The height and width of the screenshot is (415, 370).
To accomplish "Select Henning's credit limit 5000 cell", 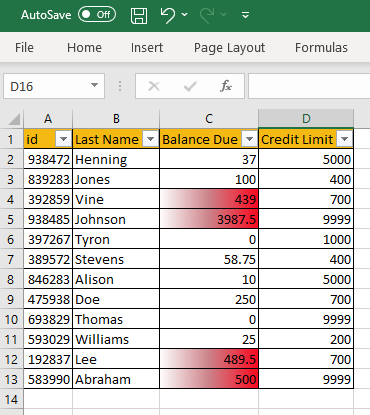I will coord(306,159).
